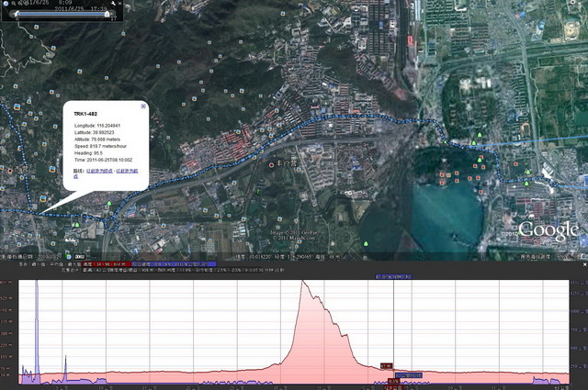The width and height of the screenshot is (588, 390).
Task: Close the time slider panel
Action: coord(119,4)
